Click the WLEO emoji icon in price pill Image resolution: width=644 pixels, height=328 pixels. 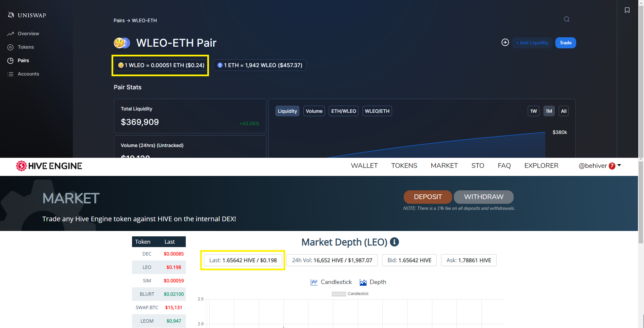click(x=121, y=65)
